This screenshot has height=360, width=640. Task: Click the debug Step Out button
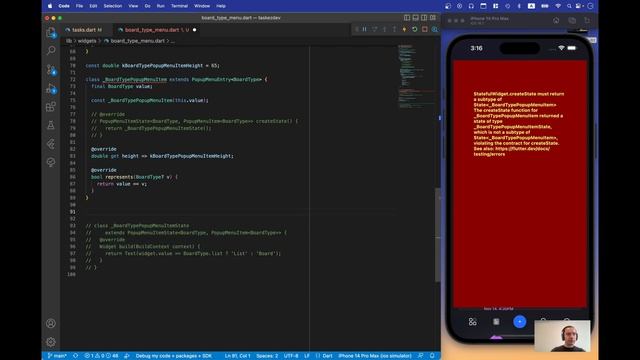click(x=394, y=29)
